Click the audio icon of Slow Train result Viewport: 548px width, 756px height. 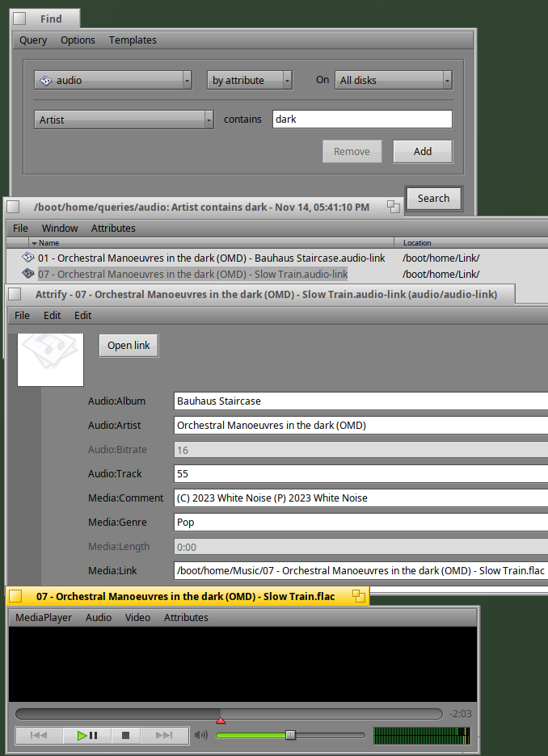click(x=28, y=274)
